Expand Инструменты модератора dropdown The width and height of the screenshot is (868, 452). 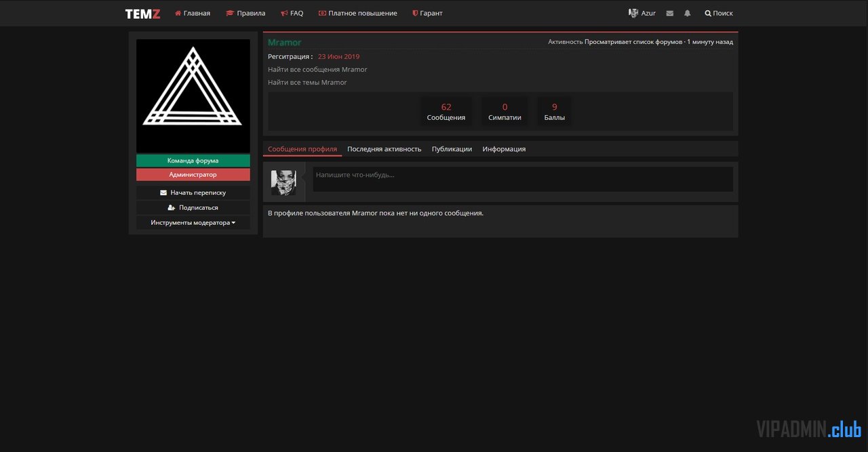(193, 222)
